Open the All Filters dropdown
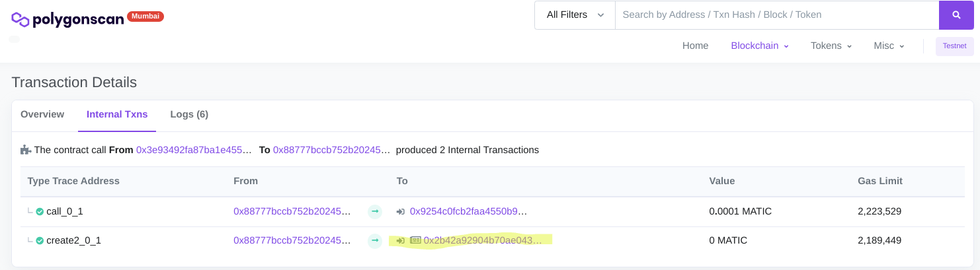 pos(575,15)
